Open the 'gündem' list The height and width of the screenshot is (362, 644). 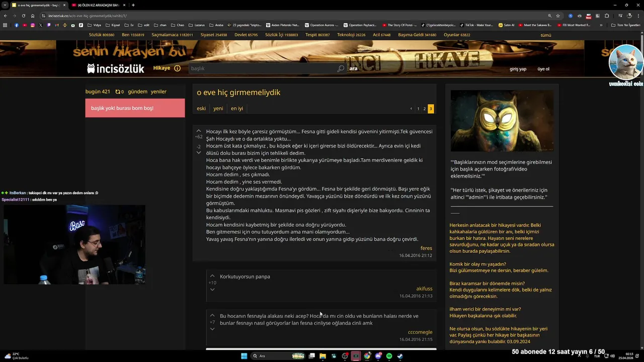click(137, 92)
